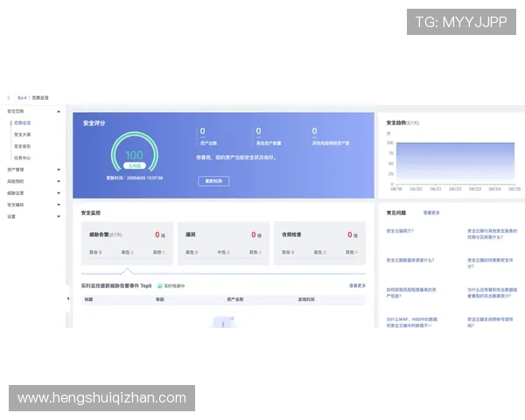Open 安全大屏 in the sidebar
The height and width of the screenshot is (420, 525).
(23, 135)
